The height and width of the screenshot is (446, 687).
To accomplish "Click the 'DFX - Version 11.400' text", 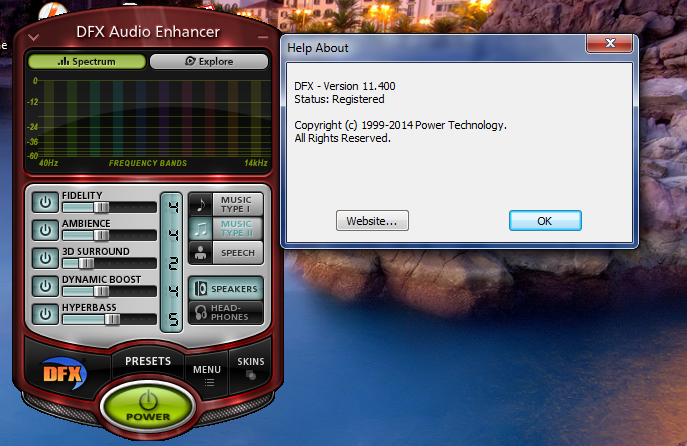I will point(345,86).
